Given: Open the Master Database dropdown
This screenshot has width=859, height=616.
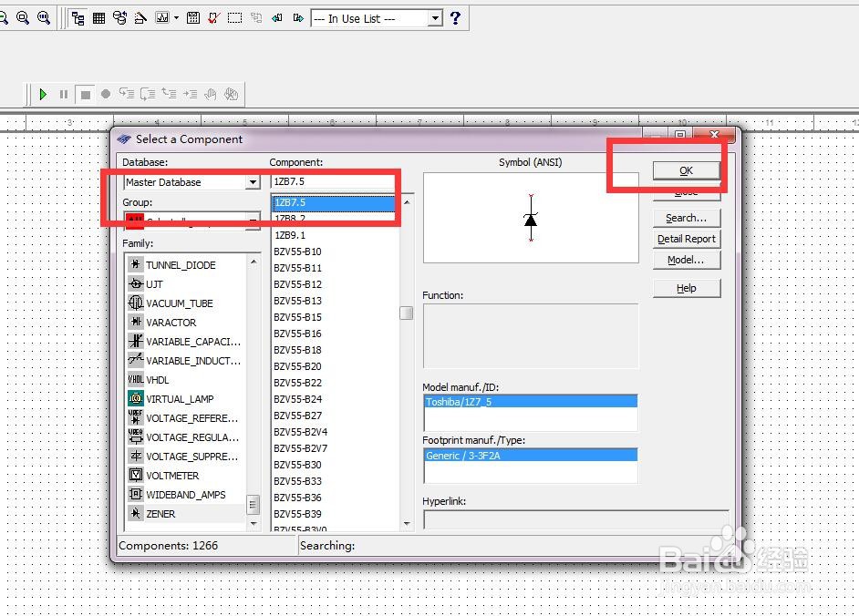Looking at the screenshot, I should [252, 181].
